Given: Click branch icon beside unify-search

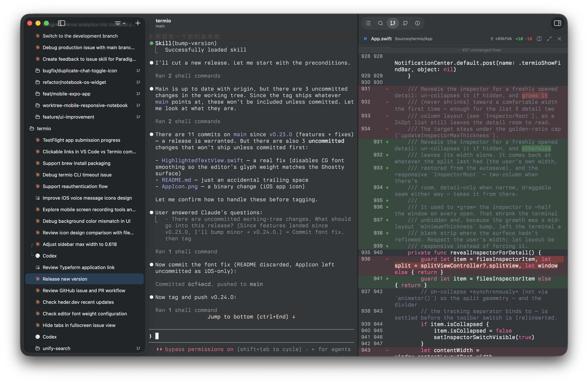Looking at the screenshot, I should [138, 348].
